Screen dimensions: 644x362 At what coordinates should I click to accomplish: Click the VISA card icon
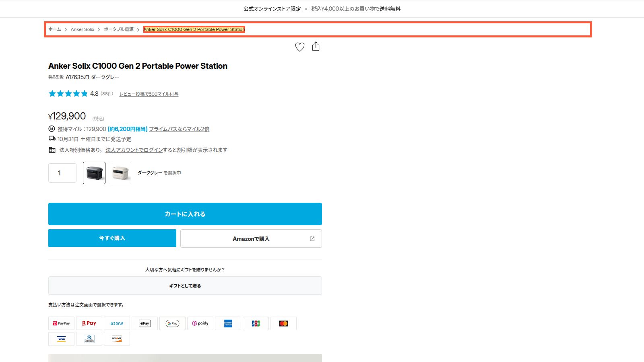[61, 339]
